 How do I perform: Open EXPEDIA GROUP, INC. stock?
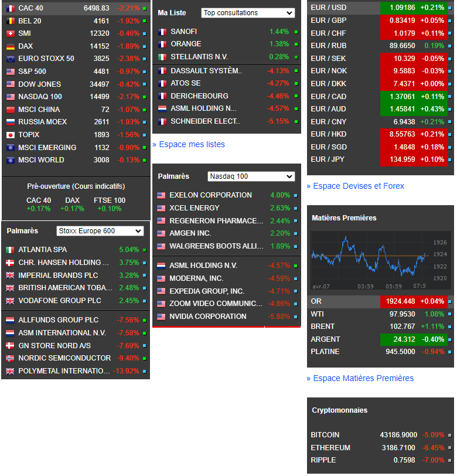[x=227, y=291]
